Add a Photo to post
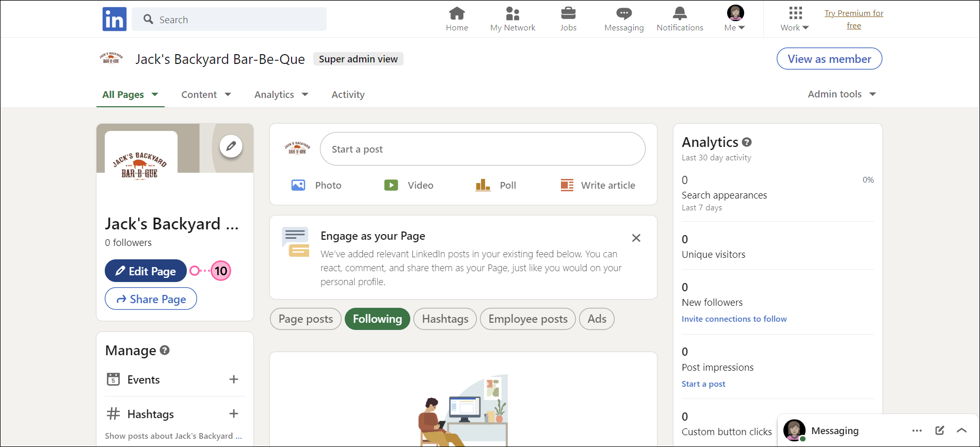This screenshot has width=980, height=447. tap(316, 185)
